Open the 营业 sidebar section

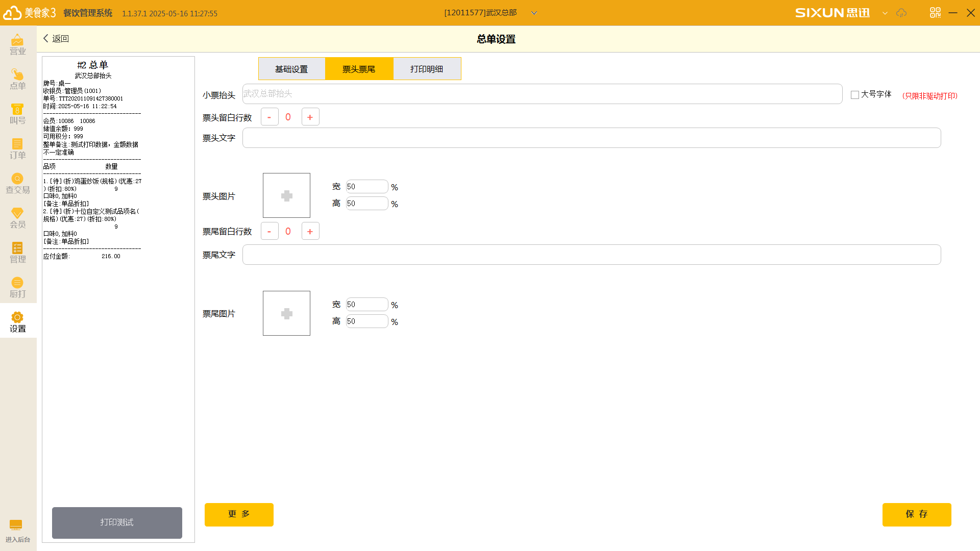point(18,45)
